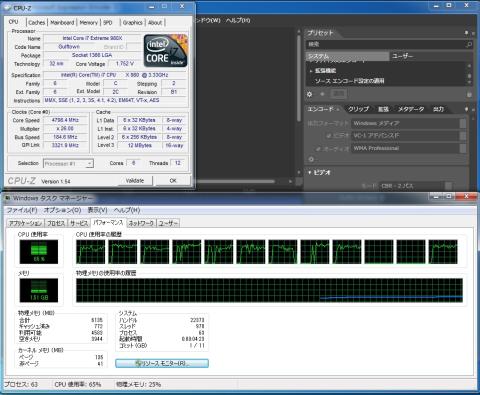Switch to the サービス tab
480x395 pixels.
[x=79, y=223]
